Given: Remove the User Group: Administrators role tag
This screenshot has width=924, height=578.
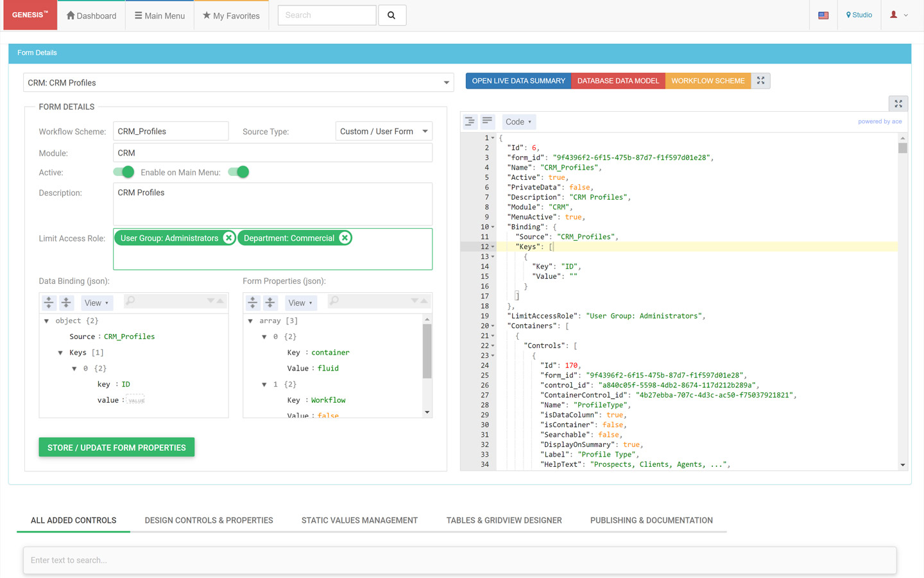Looking at the screenshot, I should 228,238.
